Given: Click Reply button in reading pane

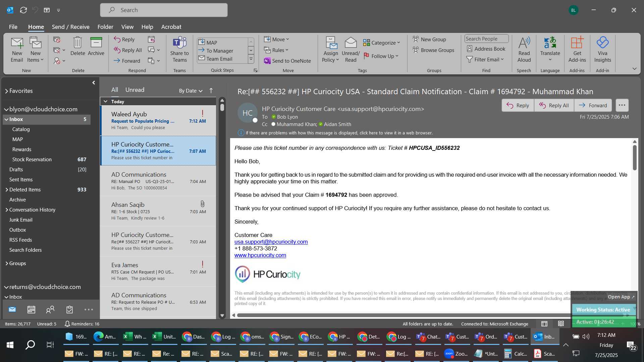Looking at the screenshot, I should click(518, 105).
